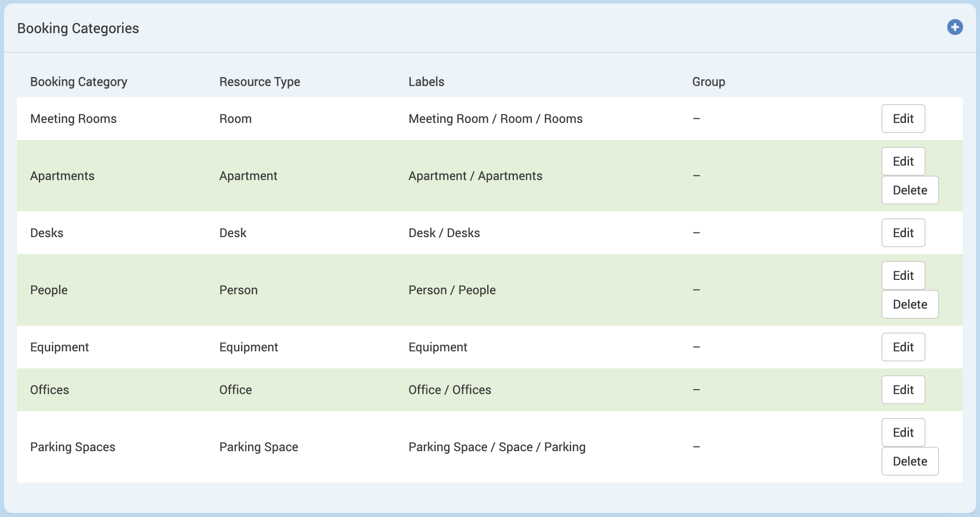This screenshot has width=980, height=517.
Task: Click the Booking Category column header
Action: tap(78, 82)
